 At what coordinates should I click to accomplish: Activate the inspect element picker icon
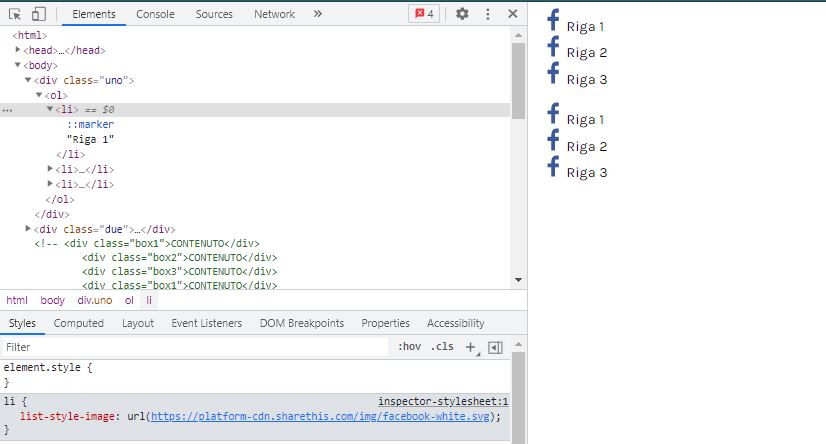pos(16,14)
